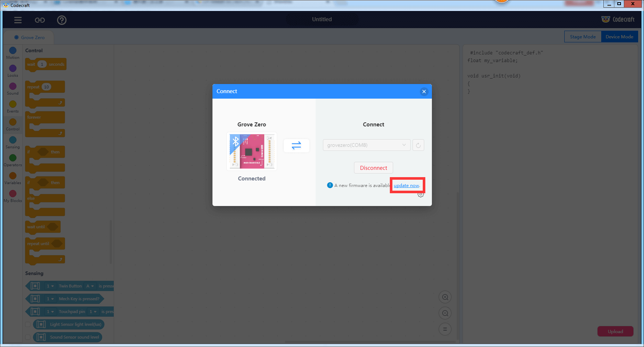Click the #include codecraft_def.h code line
This screenshot has height=347, width=644.
pyautogui.click(x=506, y=53)
